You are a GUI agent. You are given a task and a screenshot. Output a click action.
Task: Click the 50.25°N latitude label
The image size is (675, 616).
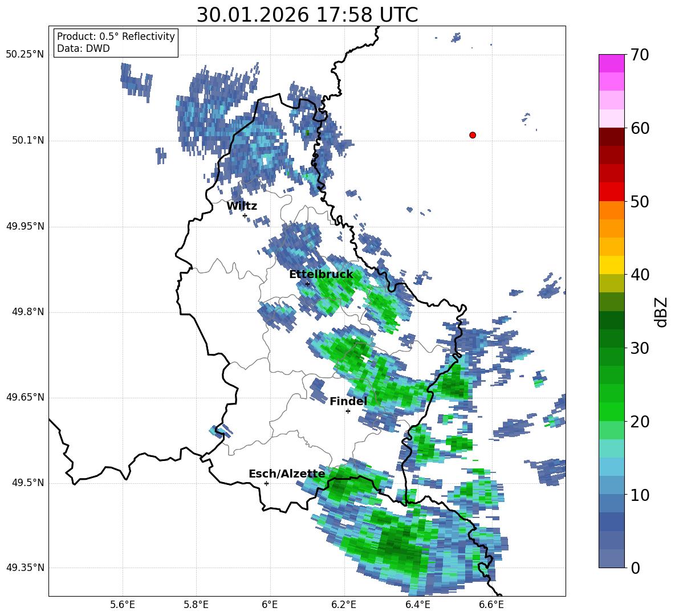[25, 55]
